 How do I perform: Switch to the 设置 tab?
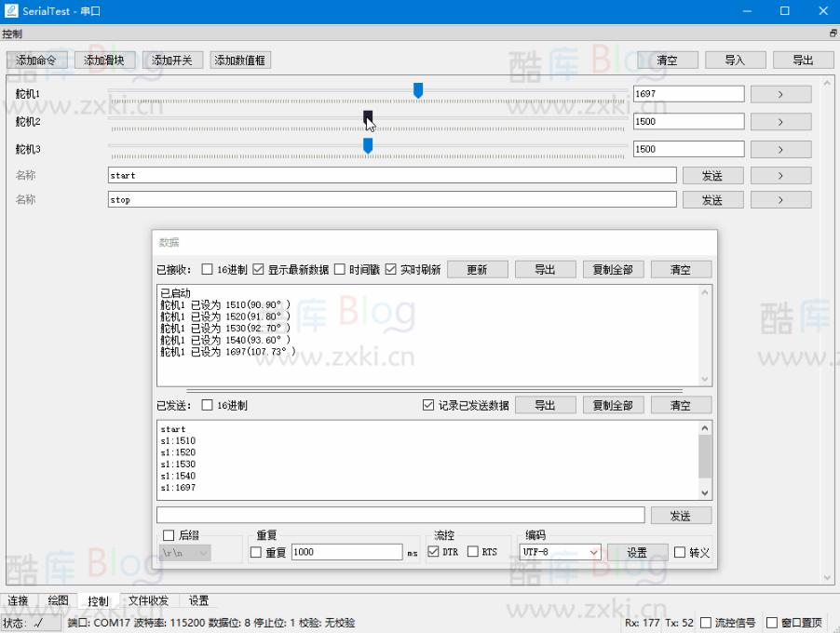[x=197, y=600]
